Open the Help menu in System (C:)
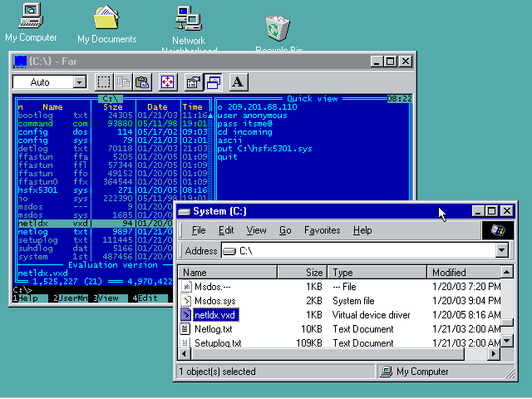Viewport: 532px width, 399px height. pyautogui.click(x=362, y=230)
